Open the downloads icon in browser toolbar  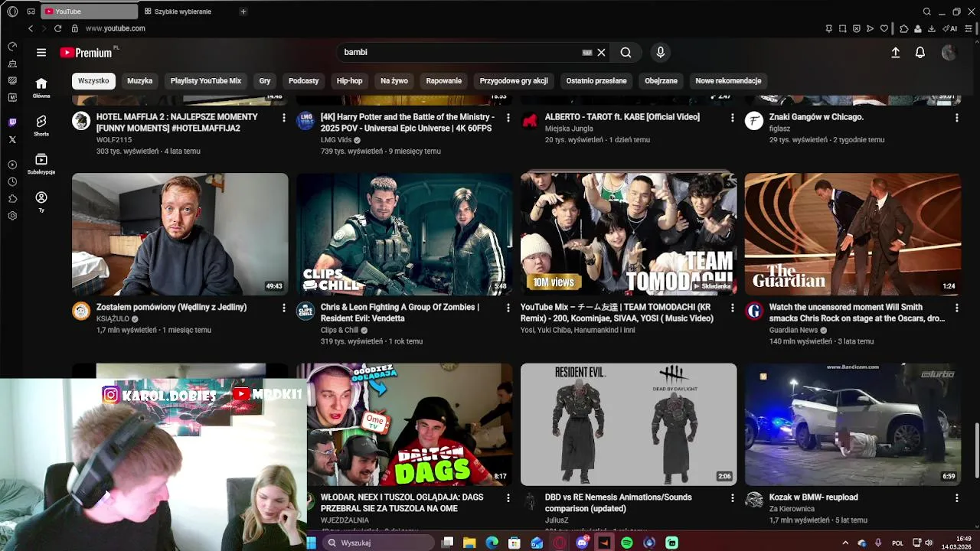[932, 28]
